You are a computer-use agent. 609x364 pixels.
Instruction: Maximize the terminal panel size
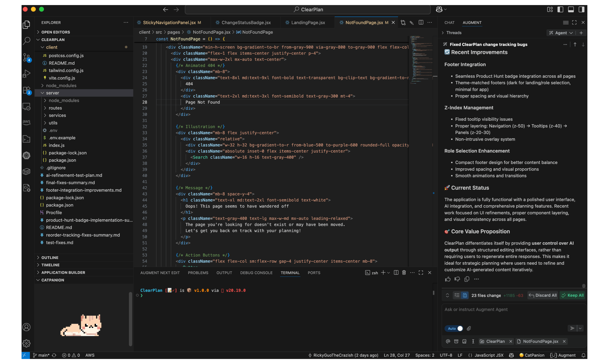pos(421,273)
